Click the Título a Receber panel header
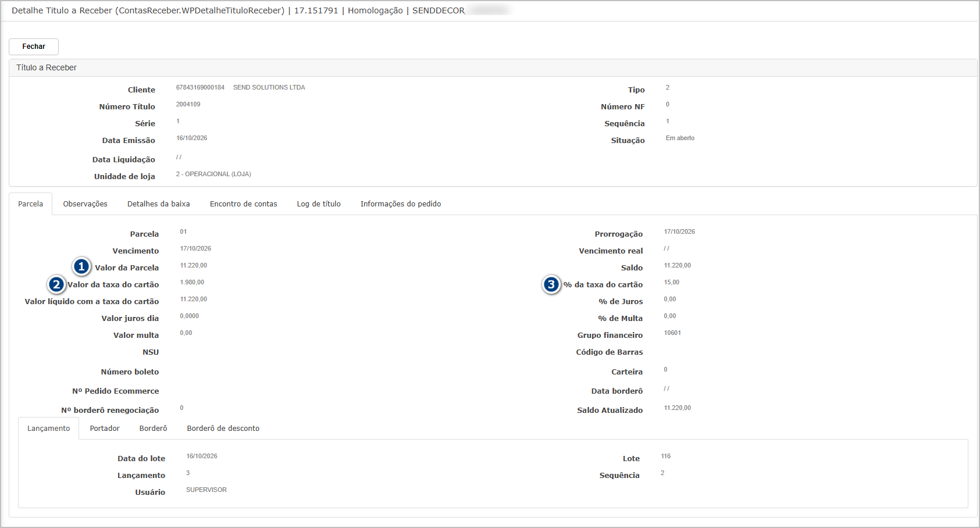The height and width of the screenshot is (528, 980). pyautogui.click(x=493, y=67)
